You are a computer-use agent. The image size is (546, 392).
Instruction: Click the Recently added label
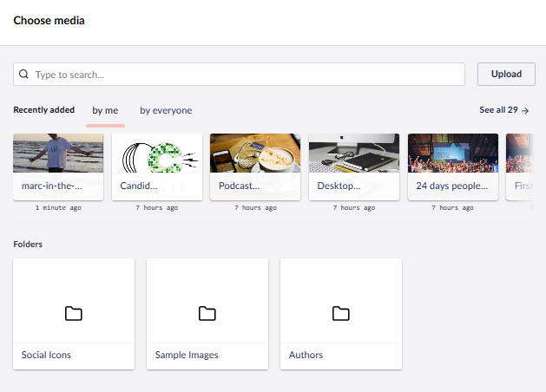(x=44, y=110)
